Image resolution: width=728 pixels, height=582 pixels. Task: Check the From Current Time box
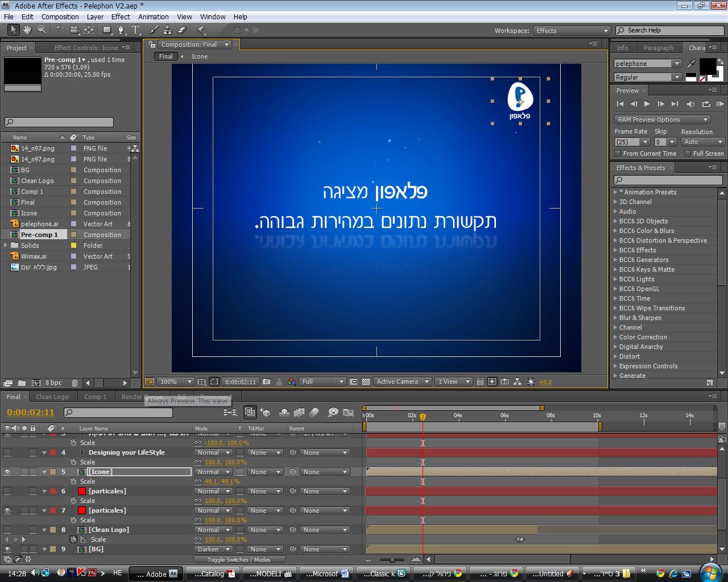618,153
